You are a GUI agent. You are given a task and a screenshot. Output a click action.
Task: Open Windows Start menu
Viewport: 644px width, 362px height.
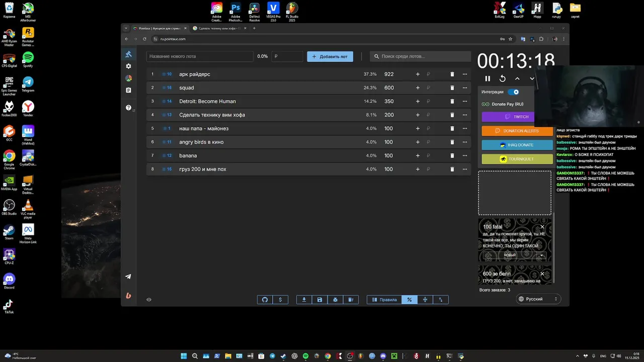[x=184, y=356]
